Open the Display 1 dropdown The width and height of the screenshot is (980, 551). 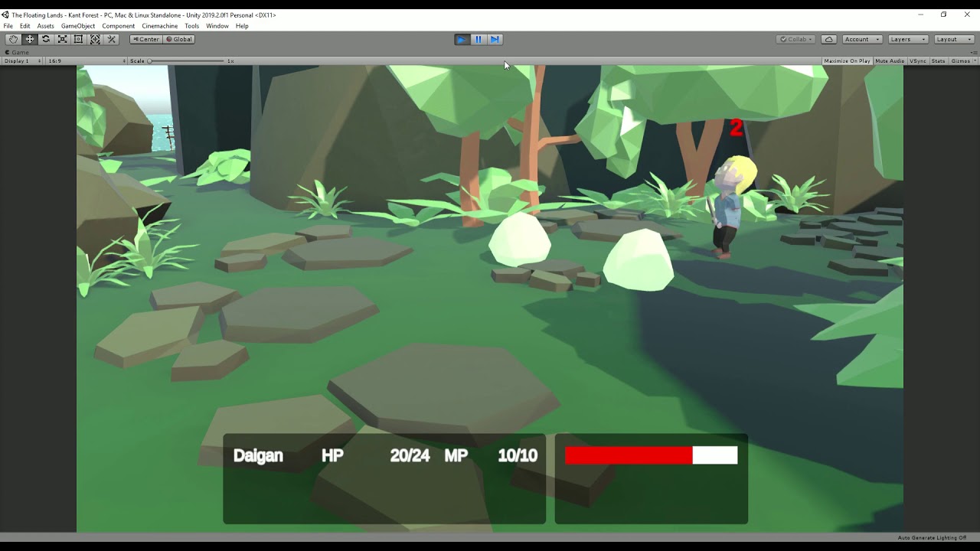tap(22, 60)
